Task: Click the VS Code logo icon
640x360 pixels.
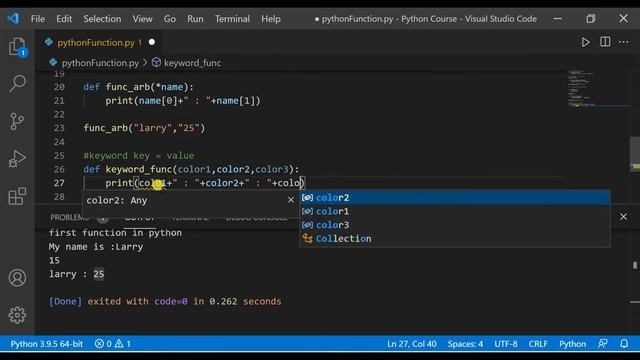Action: pos(13,18)
